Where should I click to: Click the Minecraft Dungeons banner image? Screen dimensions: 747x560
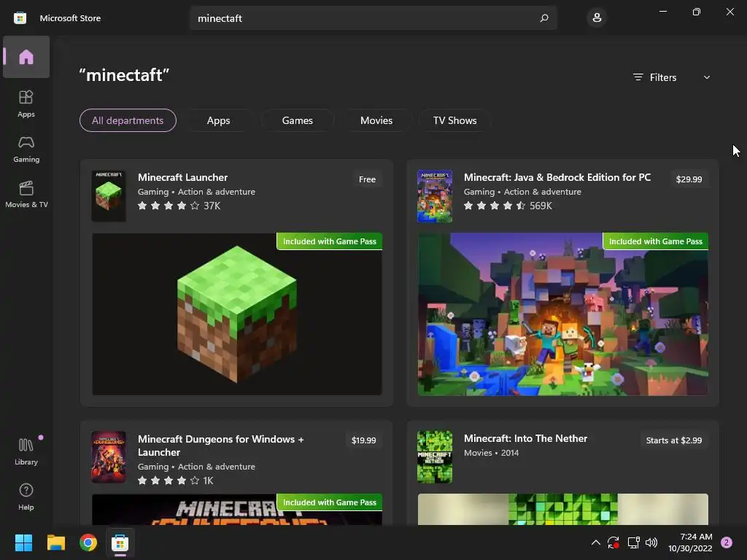[237, 510]
